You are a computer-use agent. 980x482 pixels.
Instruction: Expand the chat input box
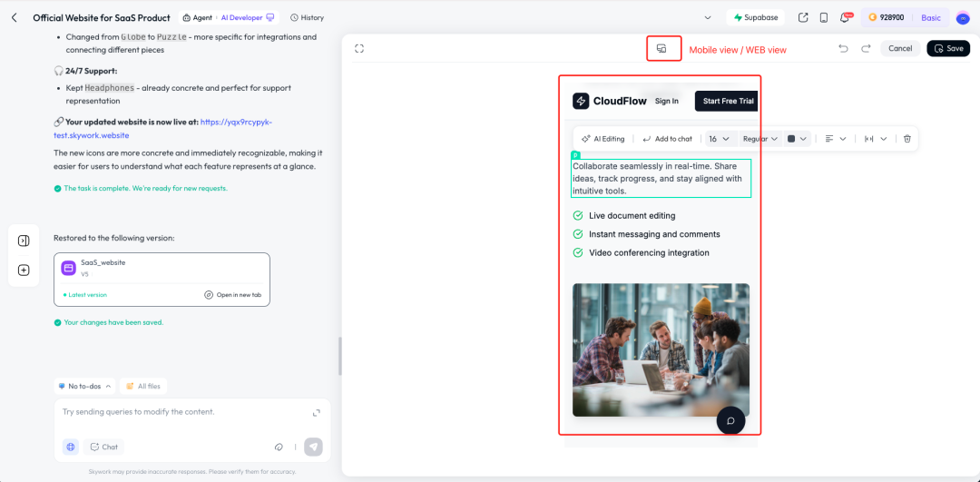coord(317,413)
